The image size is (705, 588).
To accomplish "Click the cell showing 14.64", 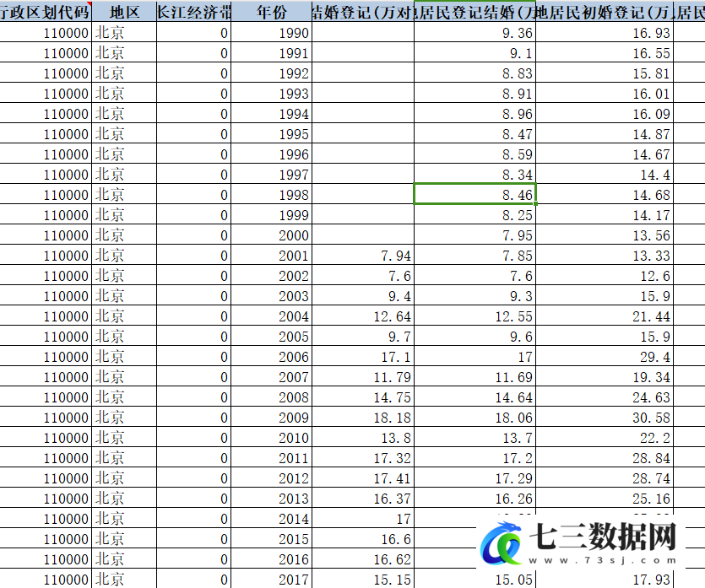I will [475, 396].
